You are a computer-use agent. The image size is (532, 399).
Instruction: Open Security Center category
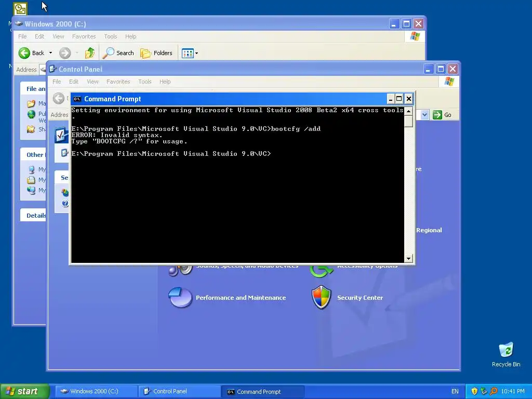(360, 298)
